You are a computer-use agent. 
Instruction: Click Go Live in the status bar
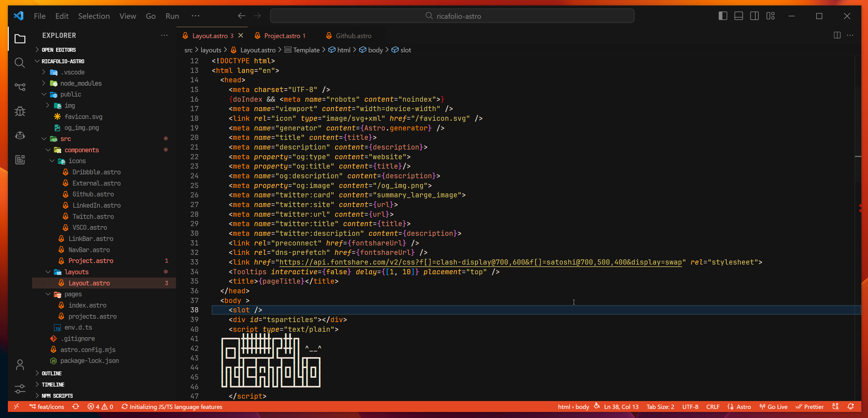[774, 406]
